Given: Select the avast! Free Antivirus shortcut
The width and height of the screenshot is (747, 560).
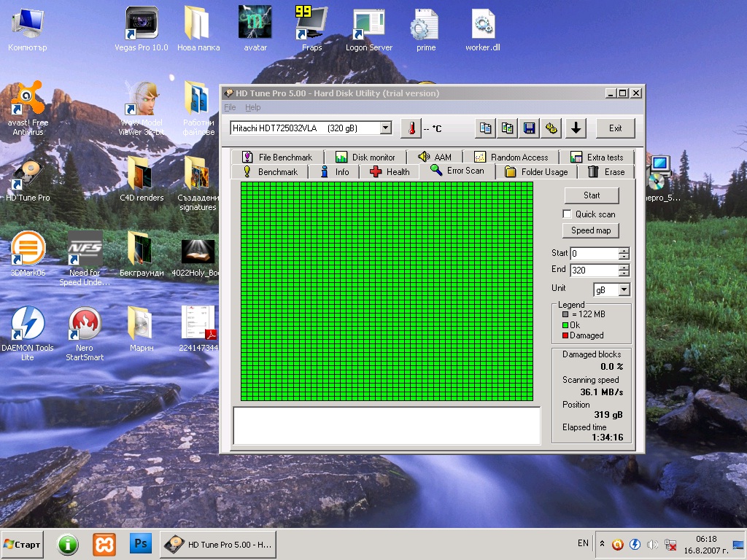Looking at the screenshot, I should 28,109.
